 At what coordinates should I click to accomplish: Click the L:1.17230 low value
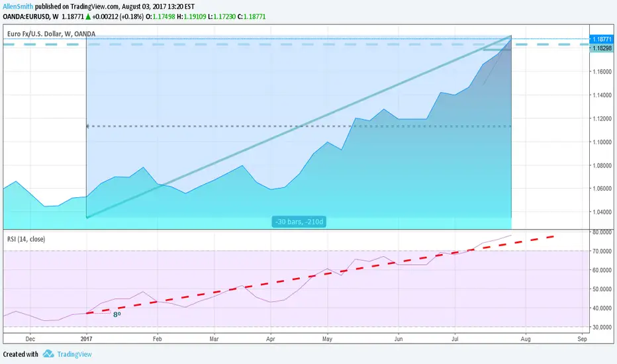point(222,17)
